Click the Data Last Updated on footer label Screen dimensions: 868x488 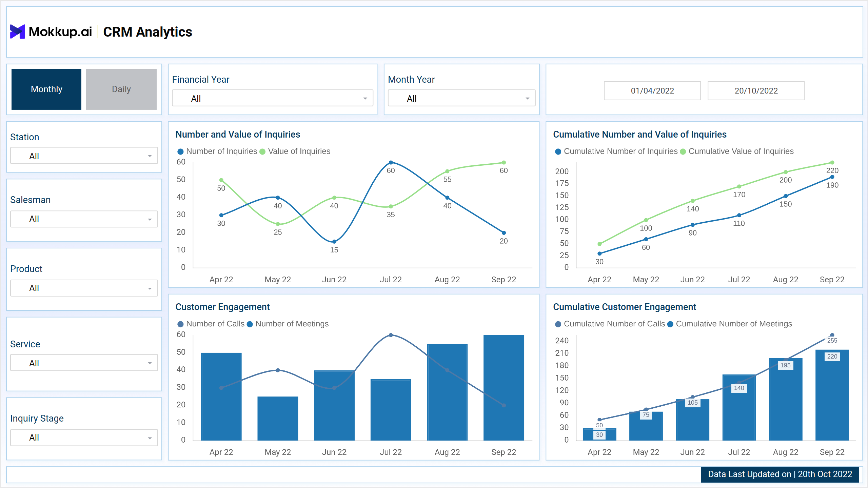coord(780,474)
